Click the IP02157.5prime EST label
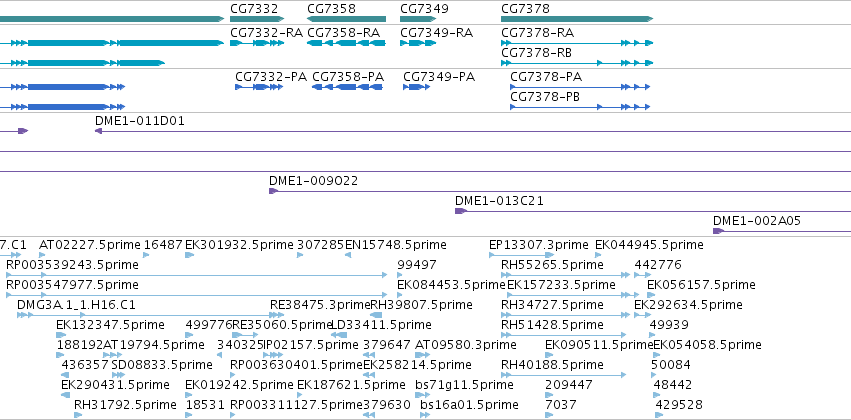Viewport: 851px width, 420px height. (310, 345)
